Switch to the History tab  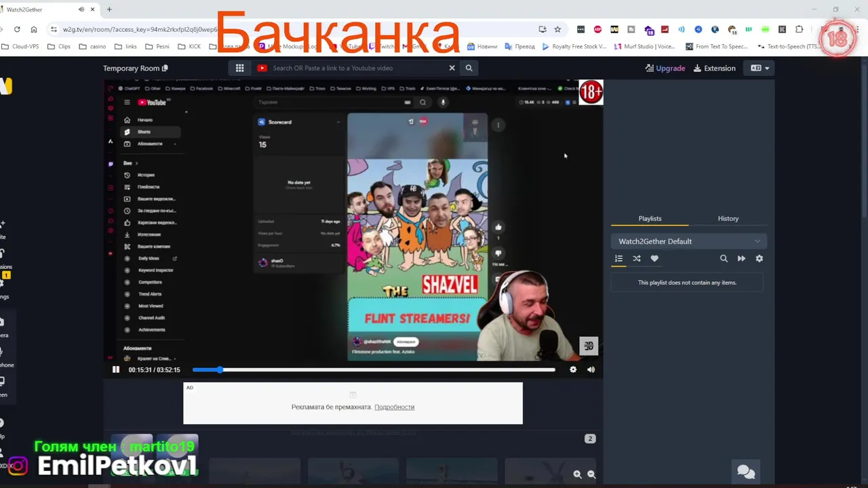pyautogui.click(x=728, y=218)
